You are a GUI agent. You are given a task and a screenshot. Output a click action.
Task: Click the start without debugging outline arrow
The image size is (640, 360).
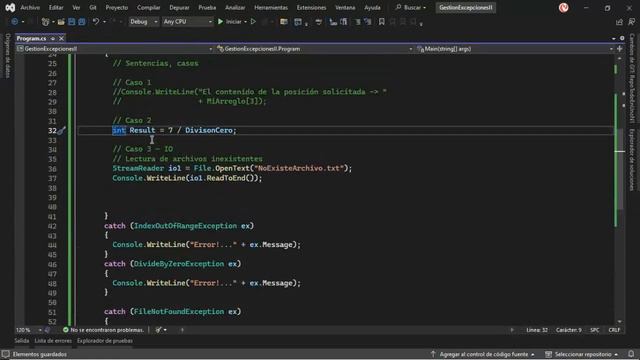tap(253, 22)
